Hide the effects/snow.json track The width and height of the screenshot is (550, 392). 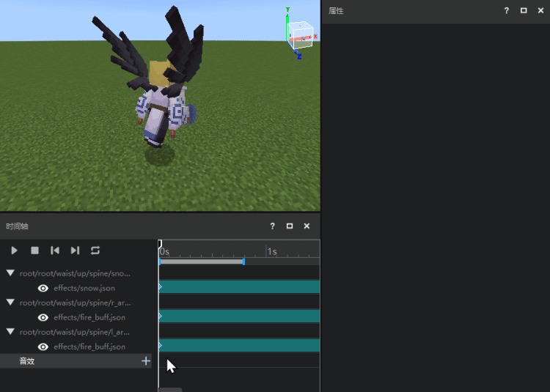pos(43,288)
